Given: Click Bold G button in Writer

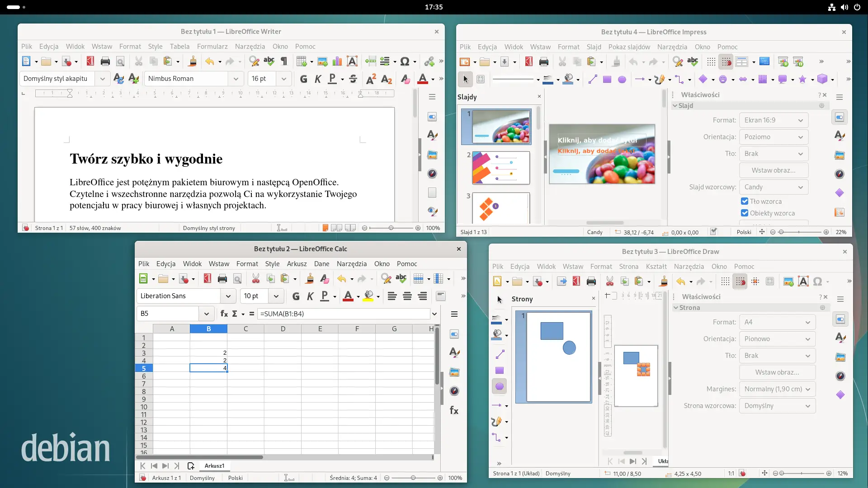Looking at the screenshot, I should point(304,79).
